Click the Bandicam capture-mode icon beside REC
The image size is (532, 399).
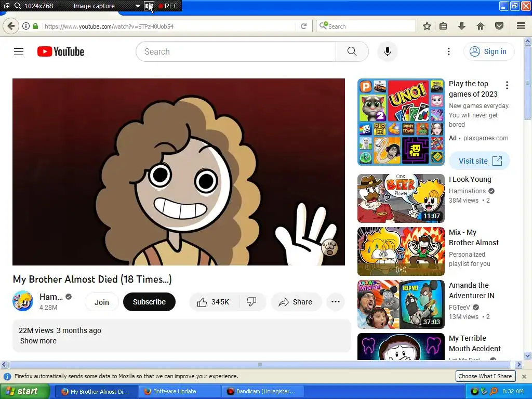pos(149,6)
